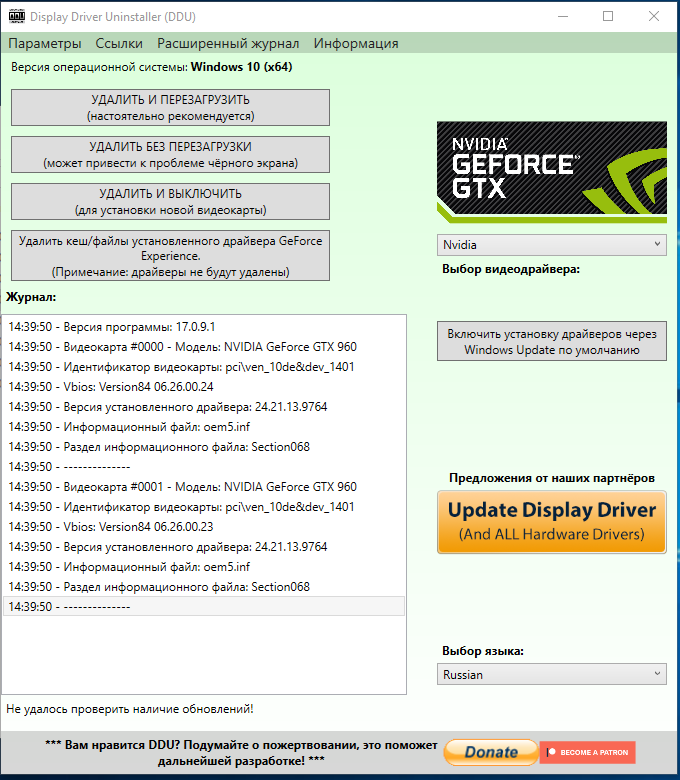
Task: Open the Ссылки menu
Action: coord(119,44)
